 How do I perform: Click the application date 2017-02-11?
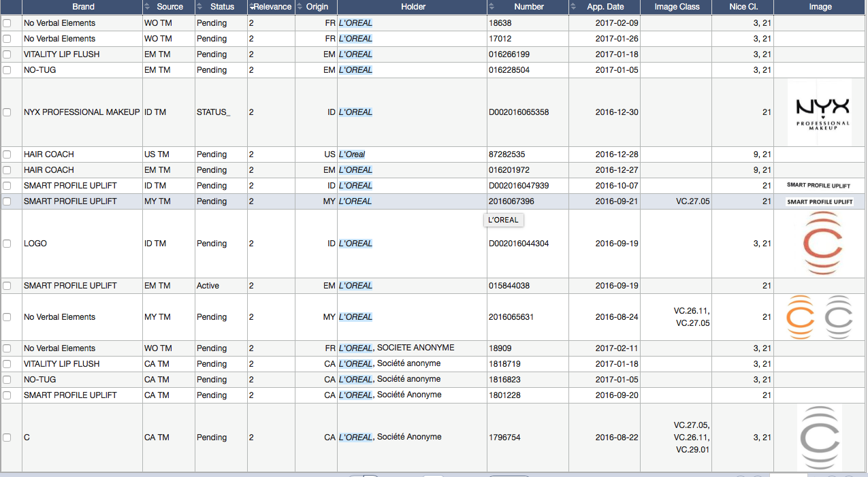[617, 348]
